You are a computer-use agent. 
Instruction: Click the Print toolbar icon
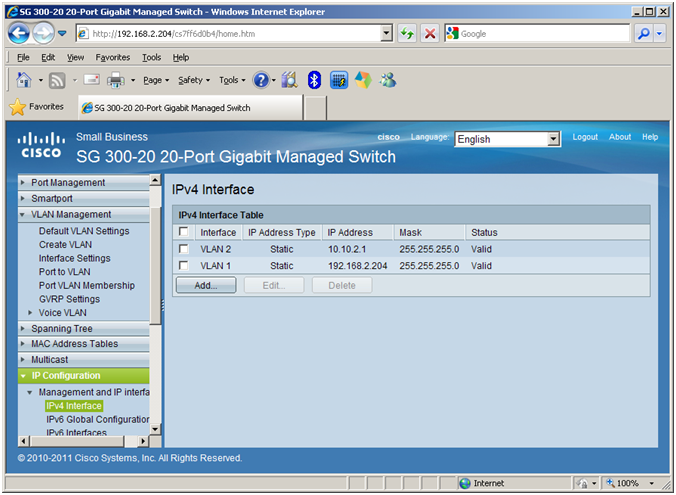pos(116,80)
